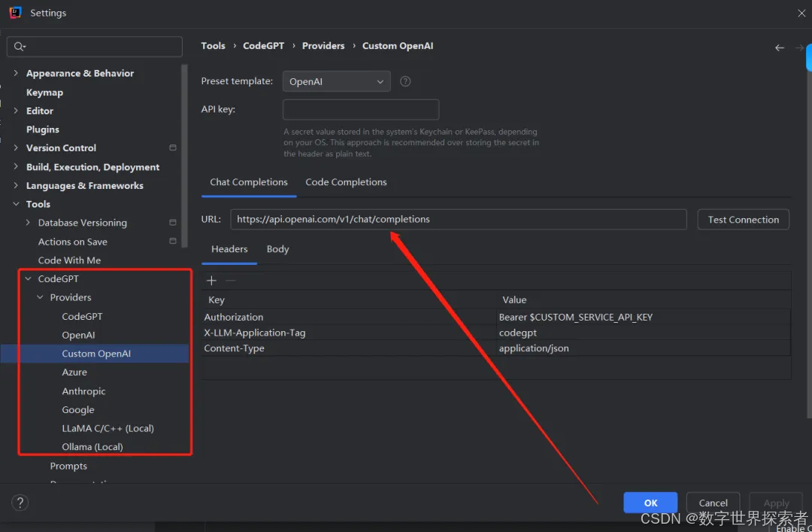
Task: Select LLaMA C/C++ (Local) provider
Action: pos(108,428)
